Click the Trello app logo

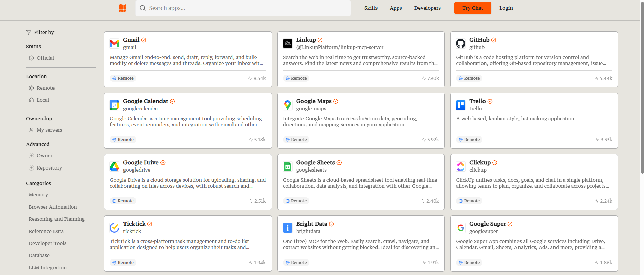461,105
